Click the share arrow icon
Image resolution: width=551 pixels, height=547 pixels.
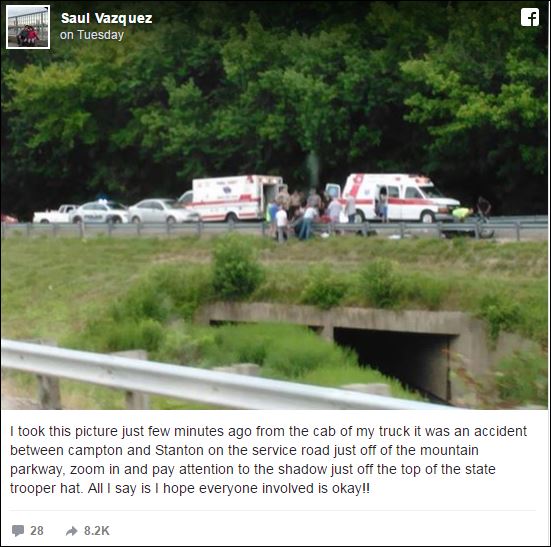click(x=71, y=530)
